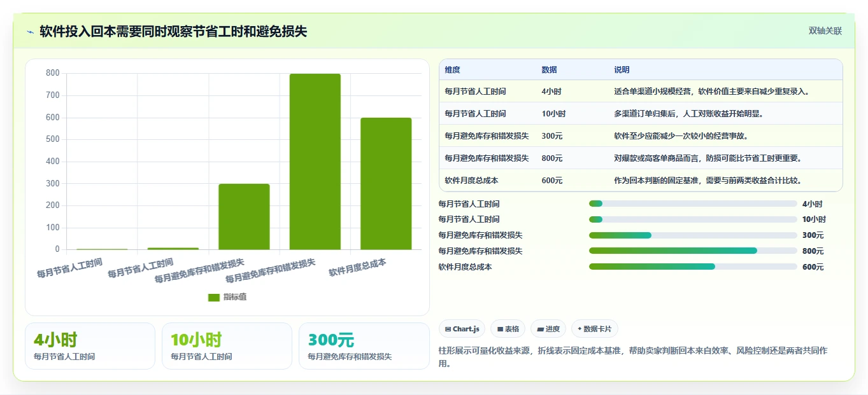
Task: Open the 4小时 data card
Action: coord(90,346)
